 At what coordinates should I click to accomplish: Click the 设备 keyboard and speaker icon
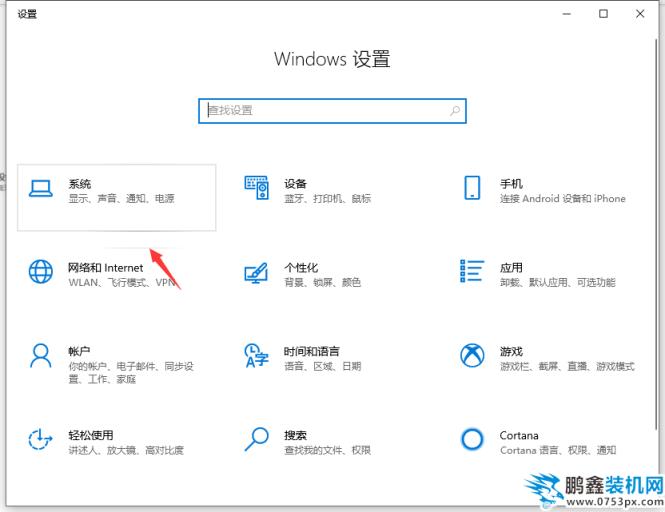tap(257, 187)
